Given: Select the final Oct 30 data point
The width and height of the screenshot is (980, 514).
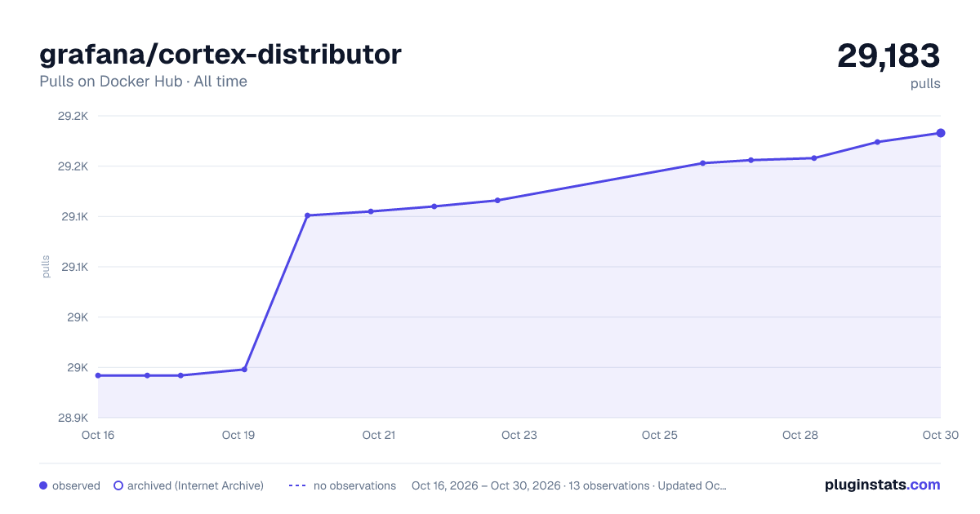Looking at the screenshot, I should (x=941, y=133).
